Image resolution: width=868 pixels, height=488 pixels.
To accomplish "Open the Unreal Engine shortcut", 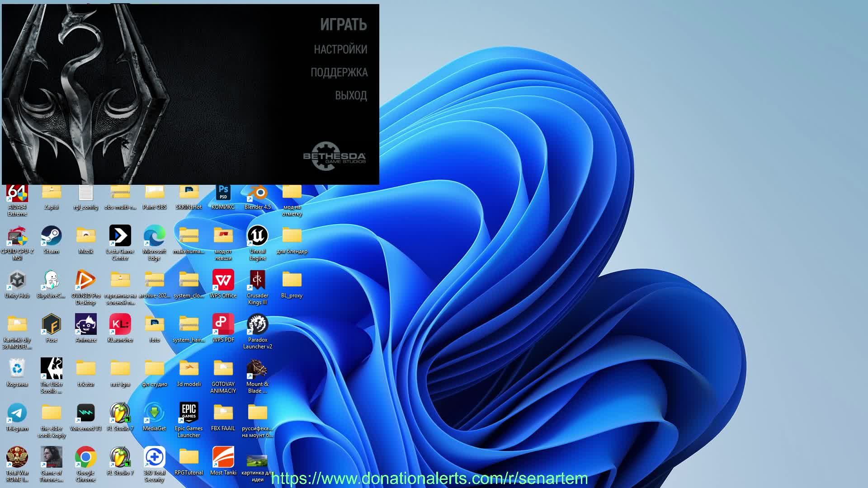I will pyautogui.click(x=258, y=243).
